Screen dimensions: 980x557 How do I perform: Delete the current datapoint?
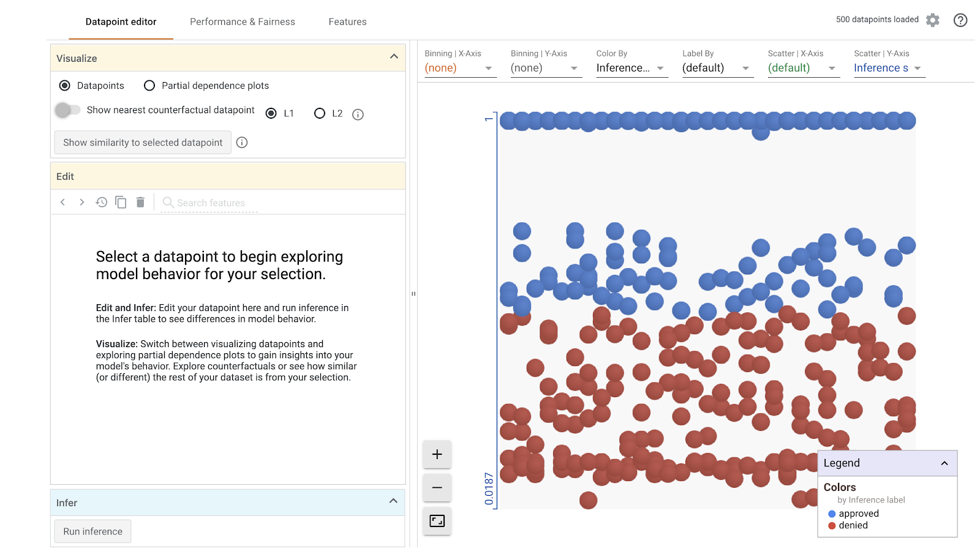pyautogui.click(x=140, y=202)
